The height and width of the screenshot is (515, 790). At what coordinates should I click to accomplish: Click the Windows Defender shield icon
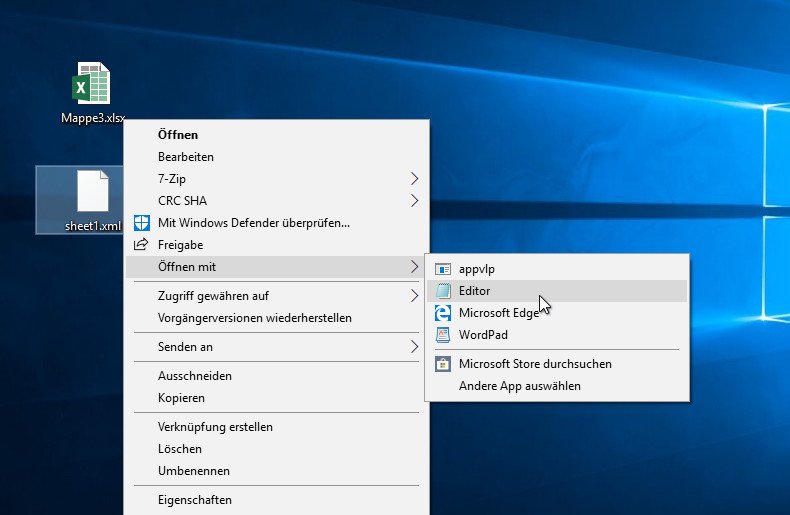[142, 222]
